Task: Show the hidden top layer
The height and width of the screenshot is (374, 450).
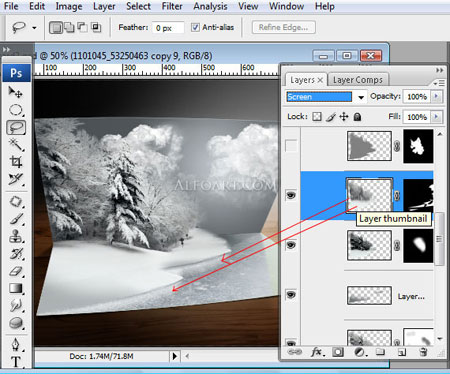Action: tap(291, 146)
